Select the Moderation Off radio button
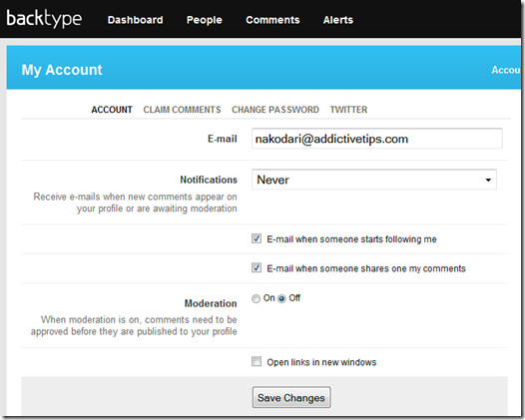The image size is (525, 420). click(281, 298)
